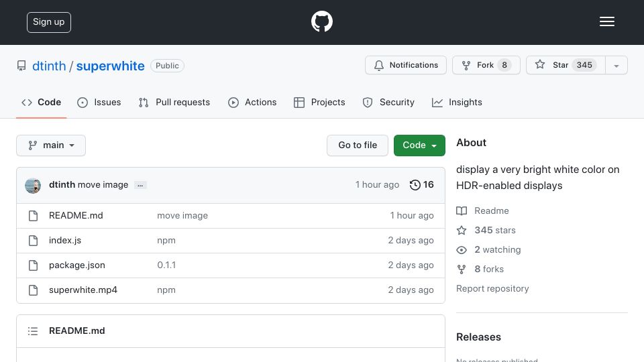Click '1 hour ago' in the commit header
The width and height of the screenshot is (644, 362).
pos(377,185)
